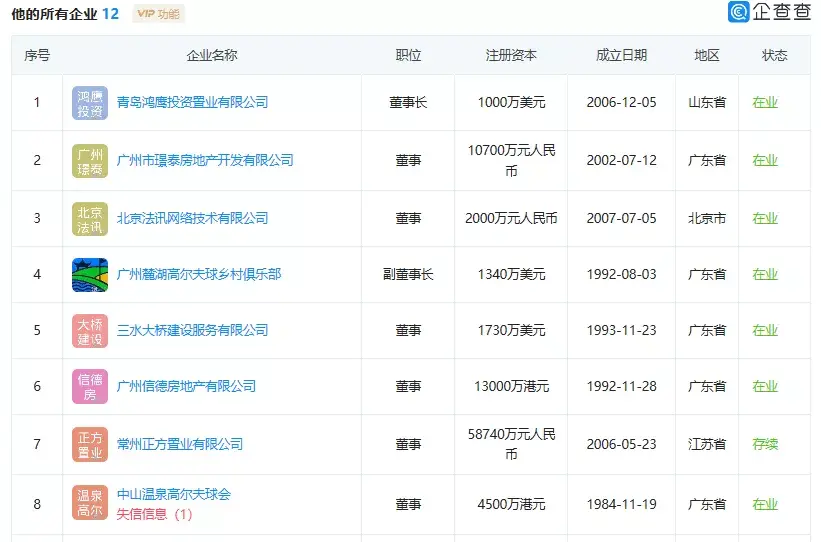Click 1730万美元 capital cell
This screenshot has width=821, height=542.
coord(511,330)
